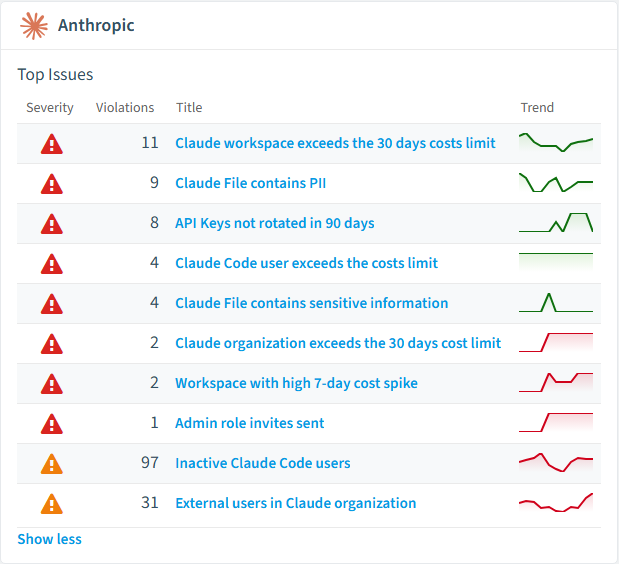This screenshot has width=619, height=564.
Task: Click the severity icon for Claude workspace costs limit
Action: point(52,144)
